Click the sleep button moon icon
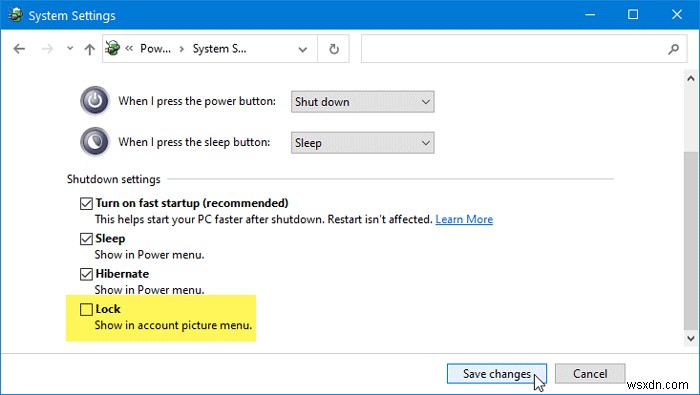Image resolution: width=700 pixels, height=395 pixels. click(95, 142)
